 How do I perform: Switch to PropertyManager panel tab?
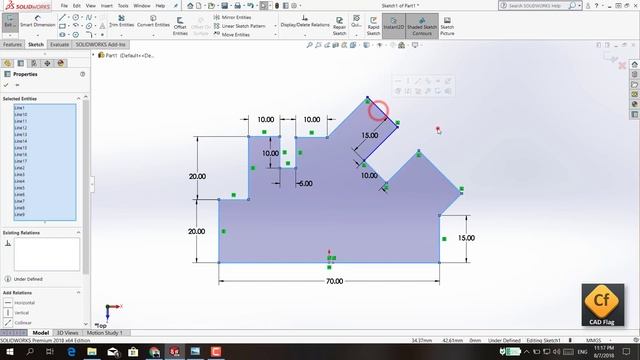(20, 63)
